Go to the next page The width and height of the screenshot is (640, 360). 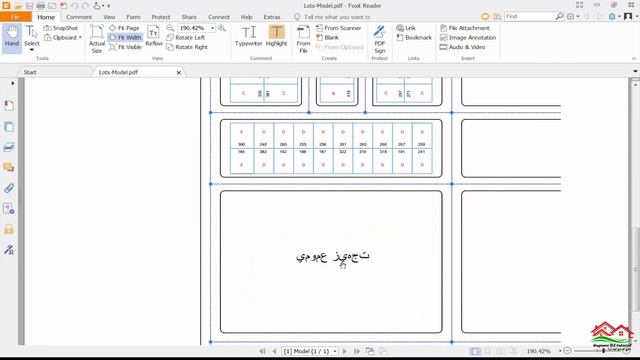(x=344, y=351)
